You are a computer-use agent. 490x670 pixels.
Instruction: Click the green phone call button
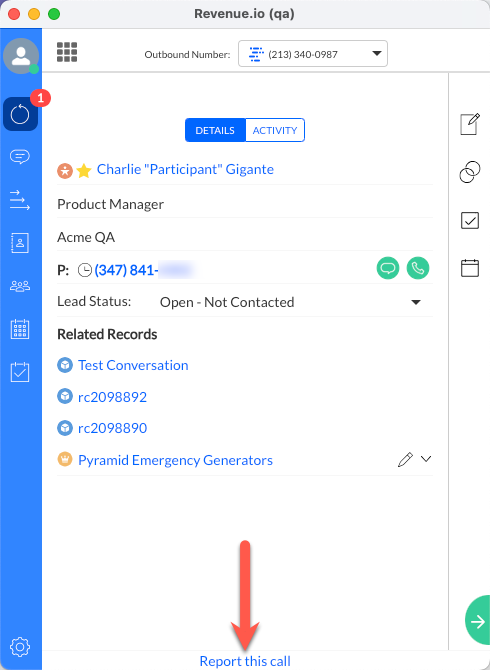418,268
